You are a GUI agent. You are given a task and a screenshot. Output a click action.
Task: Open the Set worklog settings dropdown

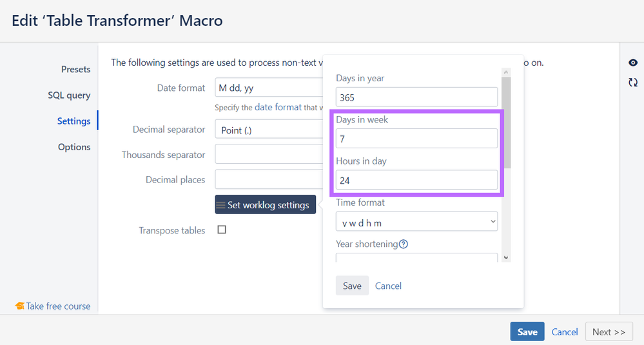pyautogui.click(x=265, y=205)
